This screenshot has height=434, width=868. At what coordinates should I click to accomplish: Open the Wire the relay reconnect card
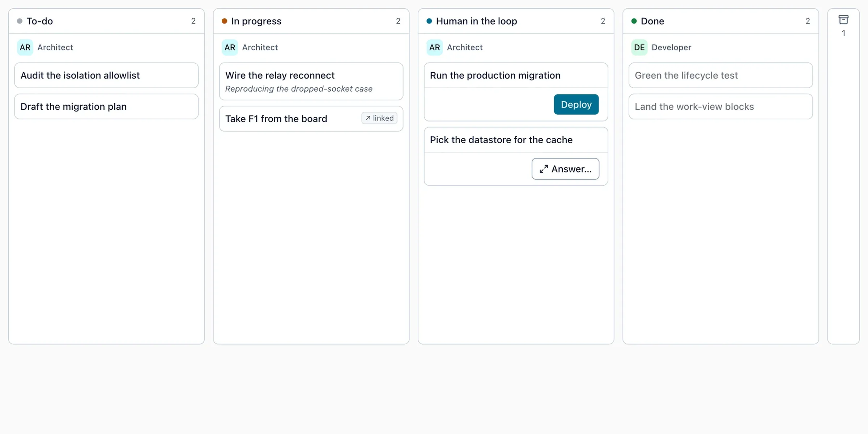(311, 81)
